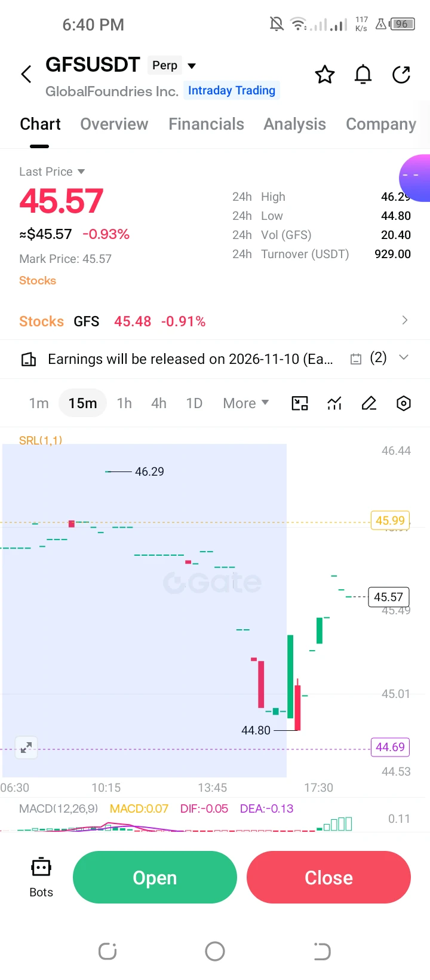Viewport: 430px width, 980px height.
Task: Open chart layout picture icon
Action: pyautogui.click(x=300, y=403)
